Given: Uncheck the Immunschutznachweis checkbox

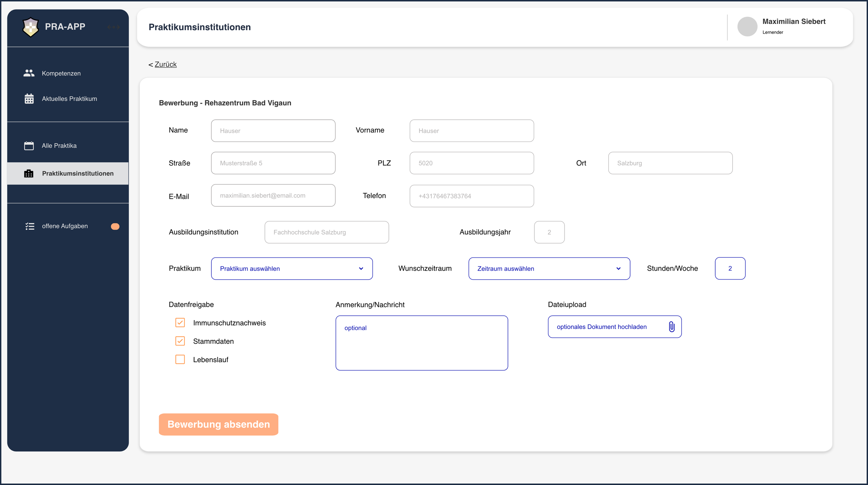Looking at the screenshot, I should point(180,323).
